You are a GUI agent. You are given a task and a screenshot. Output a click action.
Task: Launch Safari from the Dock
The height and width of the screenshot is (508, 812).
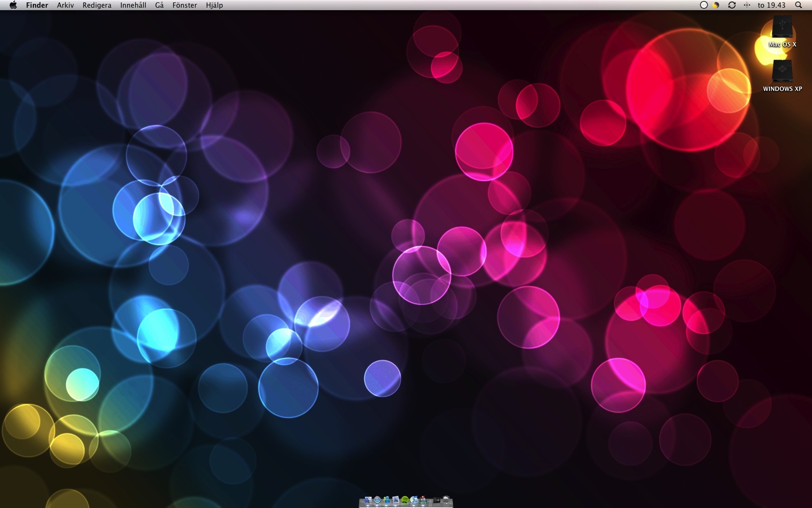(x=377, y=500)
